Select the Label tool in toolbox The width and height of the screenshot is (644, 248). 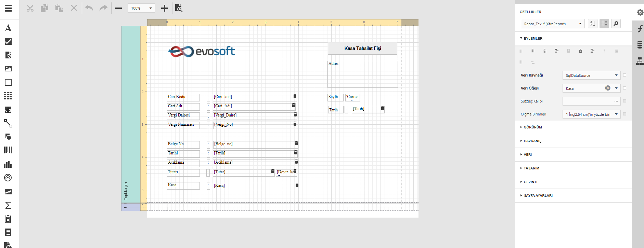tap(8, 28)
